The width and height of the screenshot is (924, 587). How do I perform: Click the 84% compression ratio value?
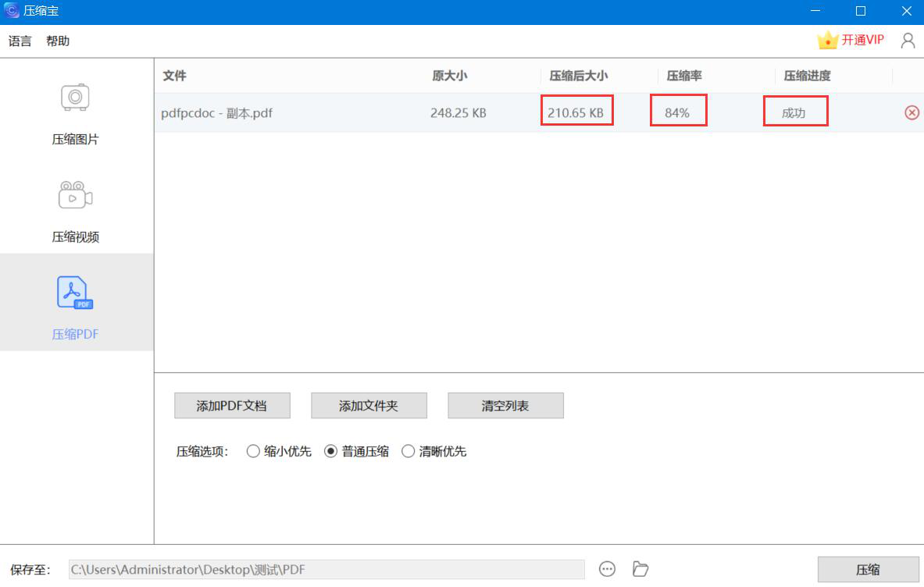coord(677,112)
